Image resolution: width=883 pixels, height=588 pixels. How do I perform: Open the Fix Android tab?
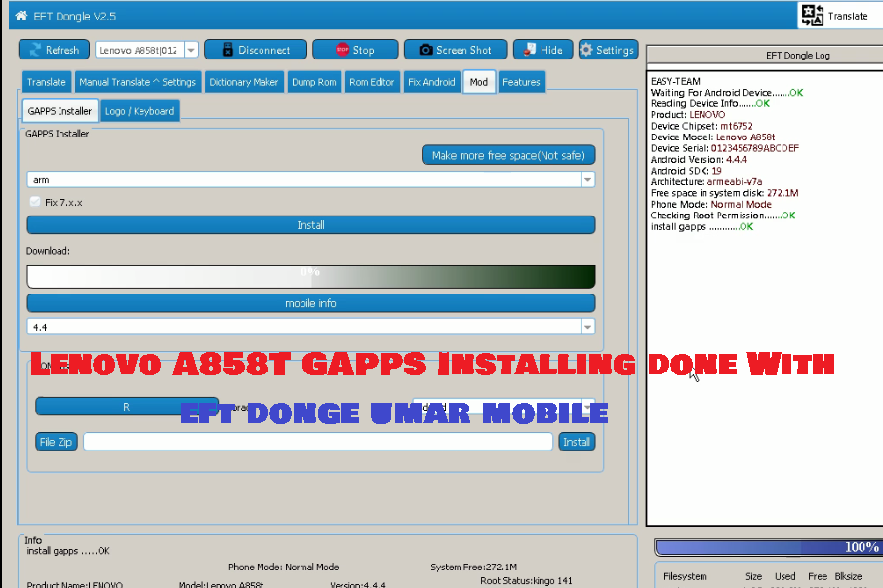point(431,82)
